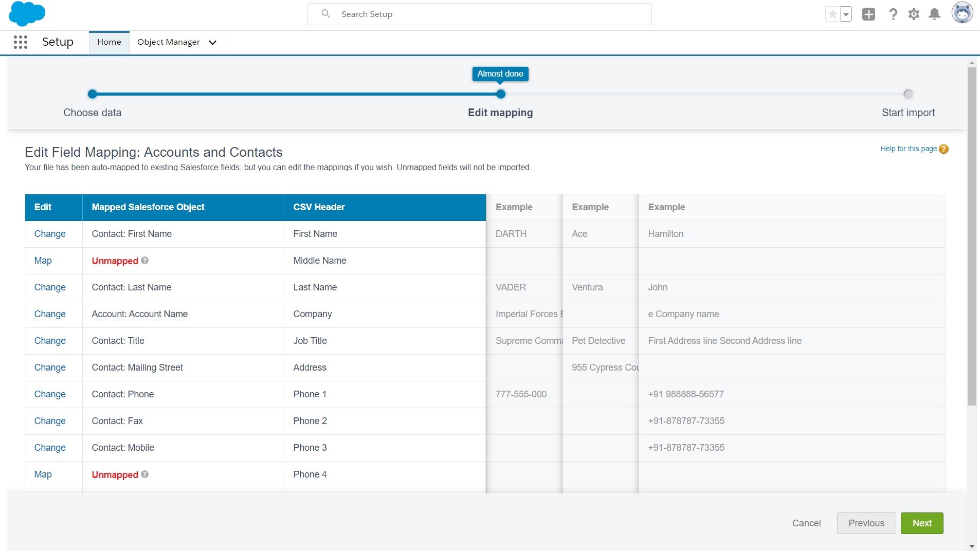Click the user avatar photo
The image size is (980, 551).
click(x=962, y=13)
